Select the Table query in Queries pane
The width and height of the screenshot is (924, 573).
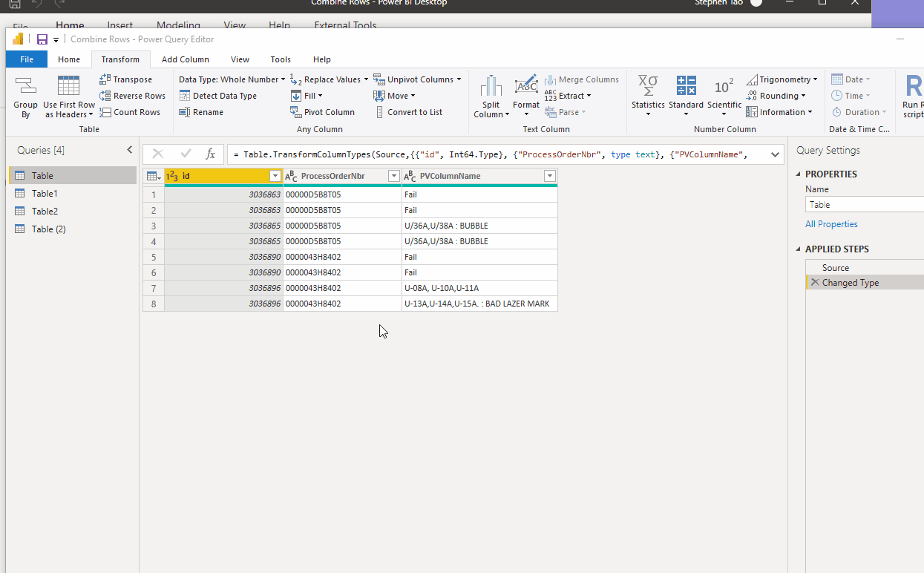pos(73,176)
